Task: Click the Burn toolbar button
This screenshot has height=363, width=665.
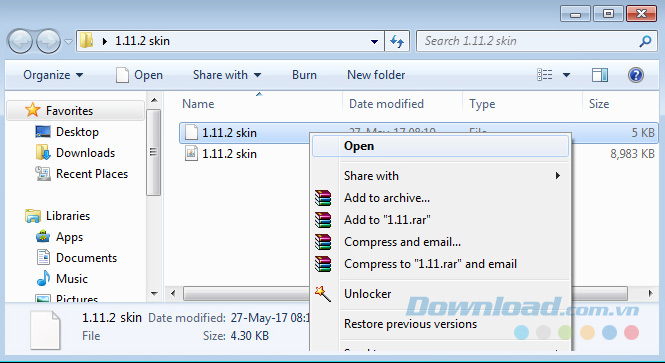Action: tap(304, 75)
